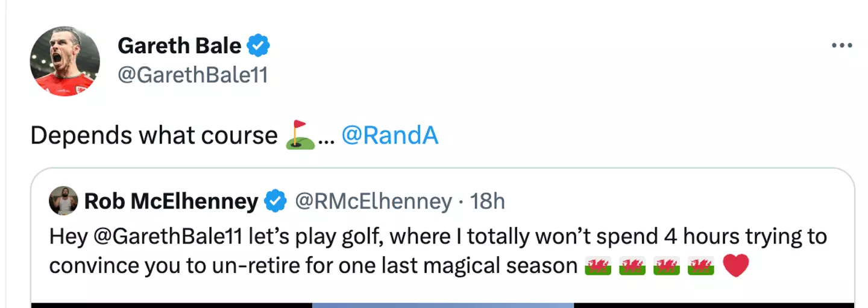This screenshot has width=868, height=308.
Task: Open the @RandA mention link
Action: click(x=389, y=136)
